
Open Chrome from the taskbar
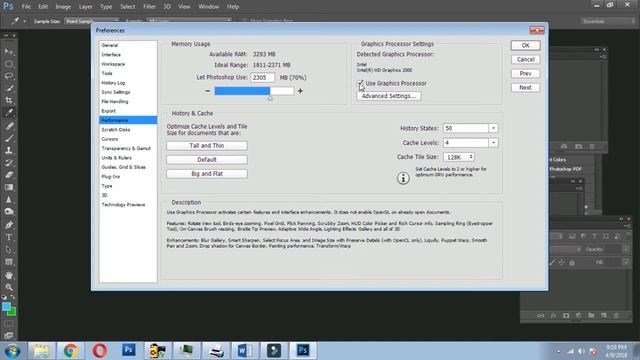click(71, 351)
